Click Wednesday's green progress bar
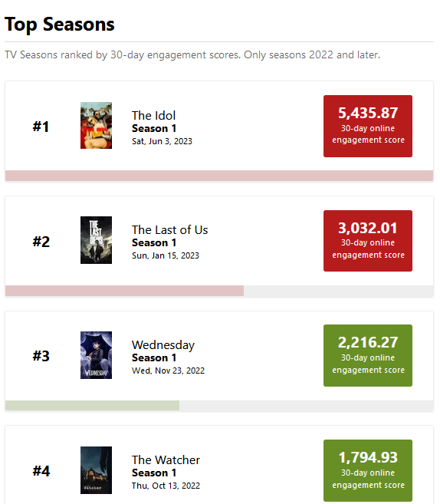The height and width of the screenshot is (504, 440). click(x=93, y=405)
